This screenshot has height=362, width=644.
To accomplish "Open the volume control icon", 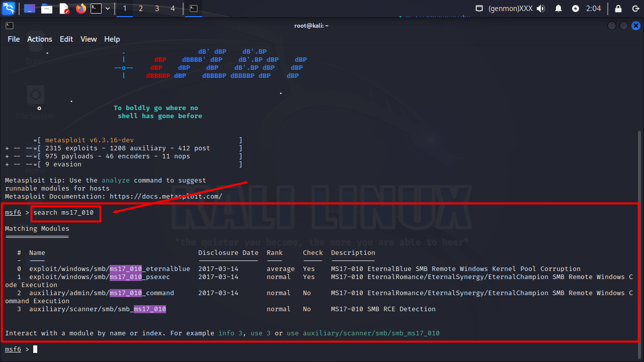I will tap(541, 9).
